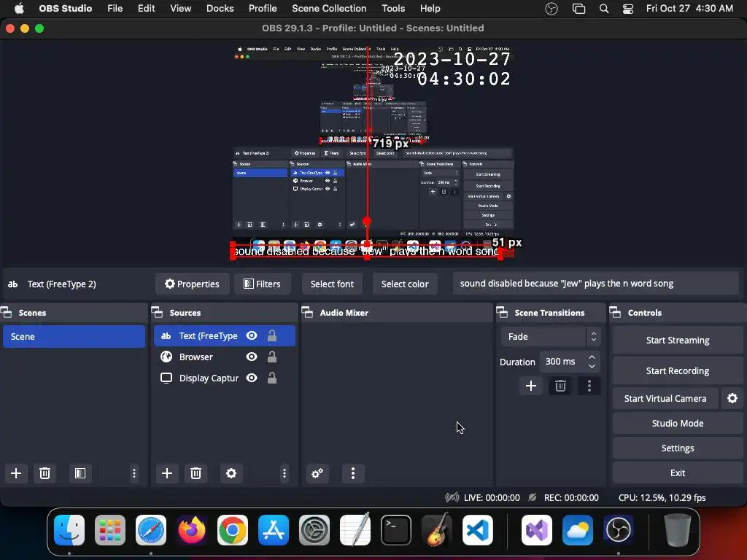
Task: Open GarageBand from the dock
Action: click(x=436, y=530)
